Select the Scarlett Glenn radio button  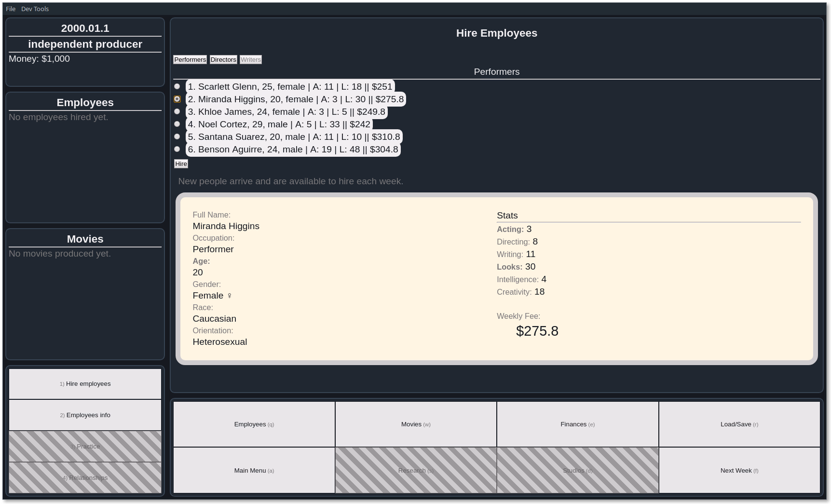tap(177, 86)
